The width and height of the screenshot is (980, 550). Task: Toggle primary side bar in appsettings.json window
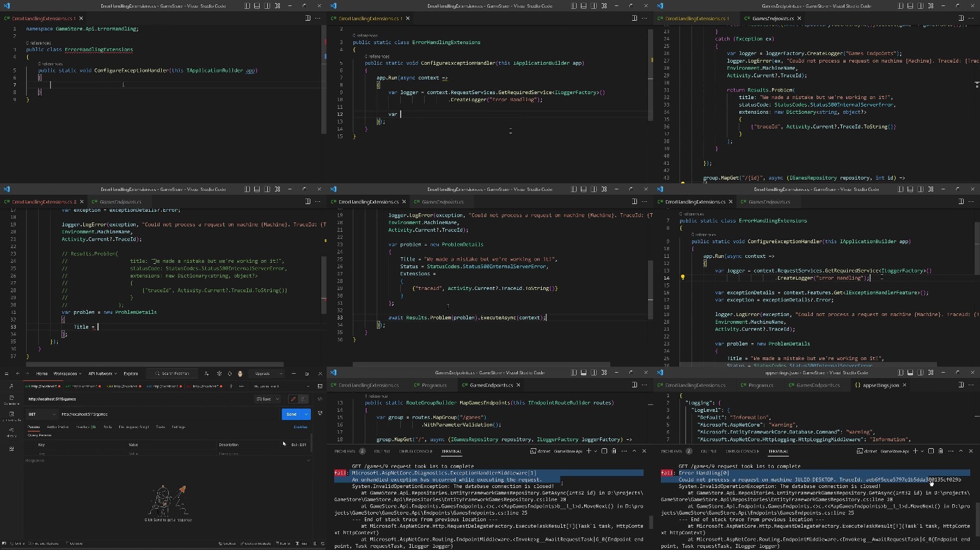coord(901,373)
